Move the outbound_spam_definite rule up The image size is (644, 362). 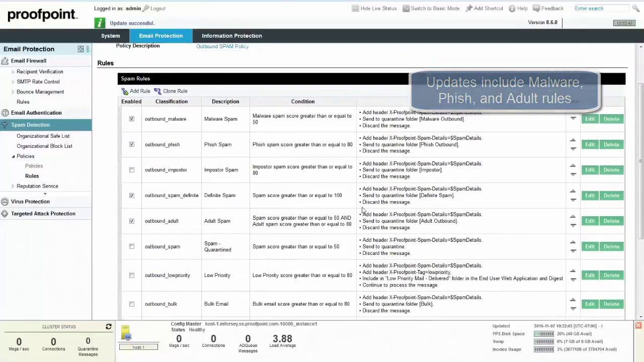(x=573, y=192)
